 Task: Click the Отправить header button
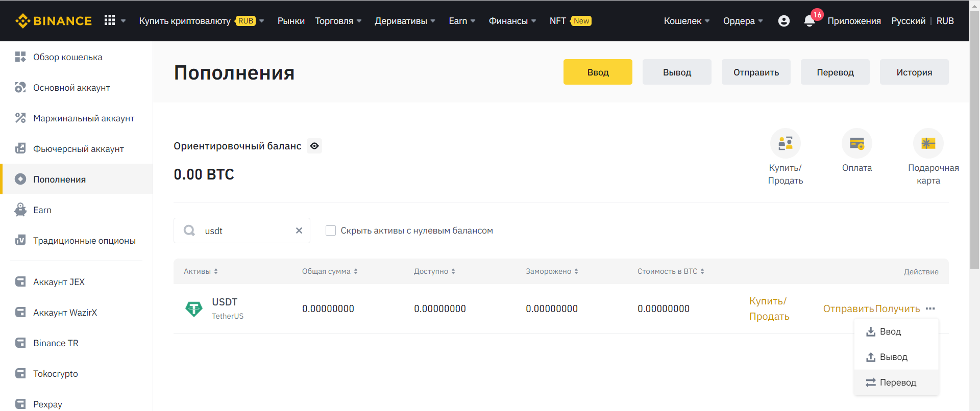tap(756, 72)
